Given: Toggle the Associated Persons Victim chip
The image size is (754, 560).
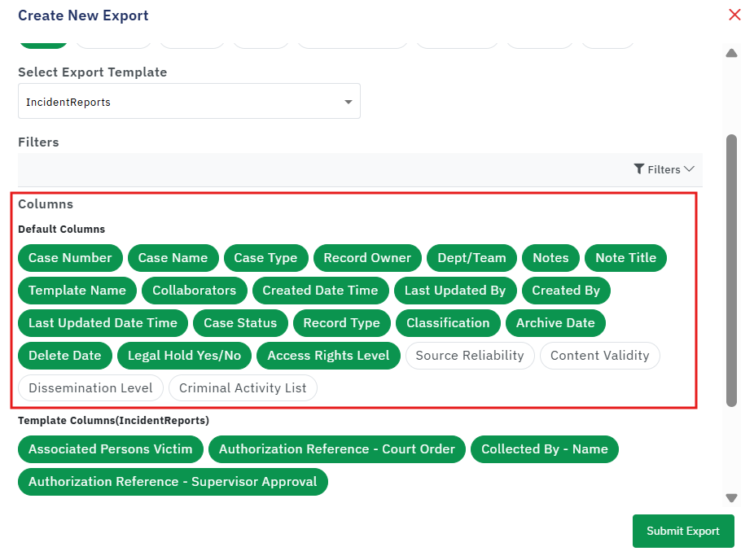Looking at the screenshot, I should tap(111, 449).
